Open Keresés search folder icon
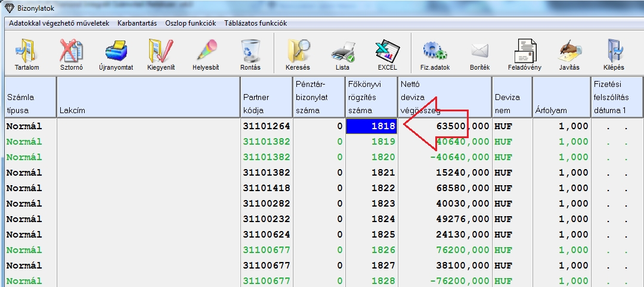The image size is (644, 287). click(298, 52)
